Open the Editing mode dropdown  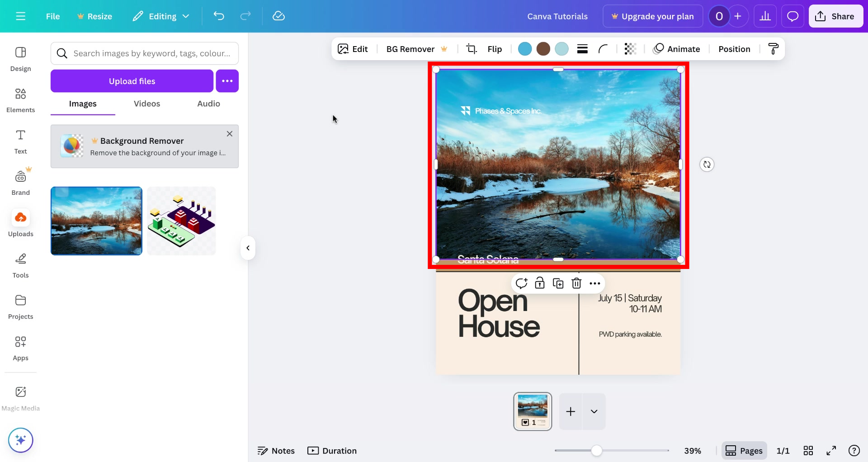[x=161, y=16]
